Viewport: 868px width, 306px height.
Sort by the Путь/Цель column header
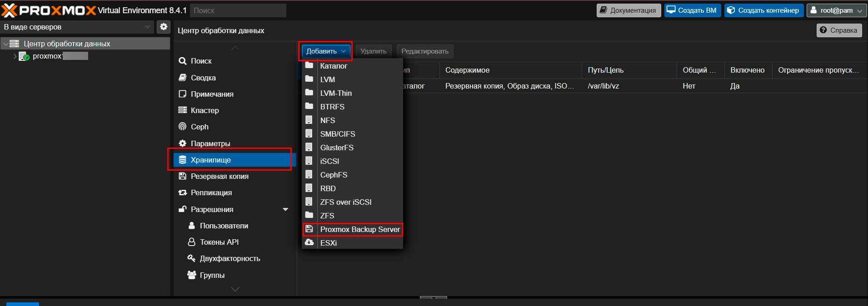click(629, 70)
